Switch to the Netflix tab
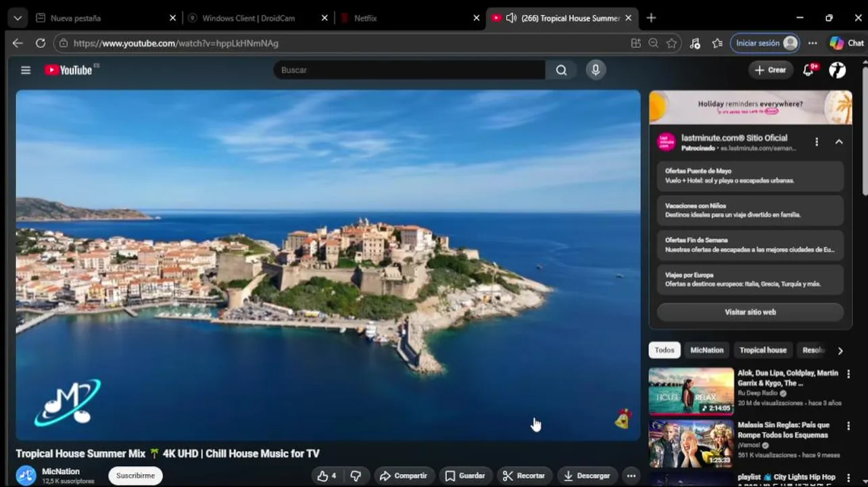The height and width of the screenshot is (487, 868). tap(409, 18)
